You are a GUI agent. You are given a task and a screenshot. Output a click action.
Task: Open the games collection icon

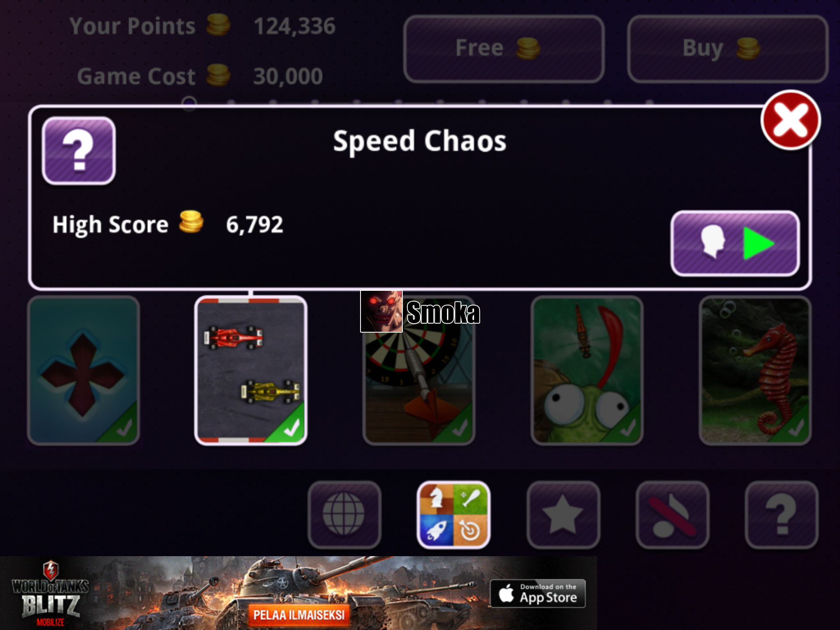point(454,515)
